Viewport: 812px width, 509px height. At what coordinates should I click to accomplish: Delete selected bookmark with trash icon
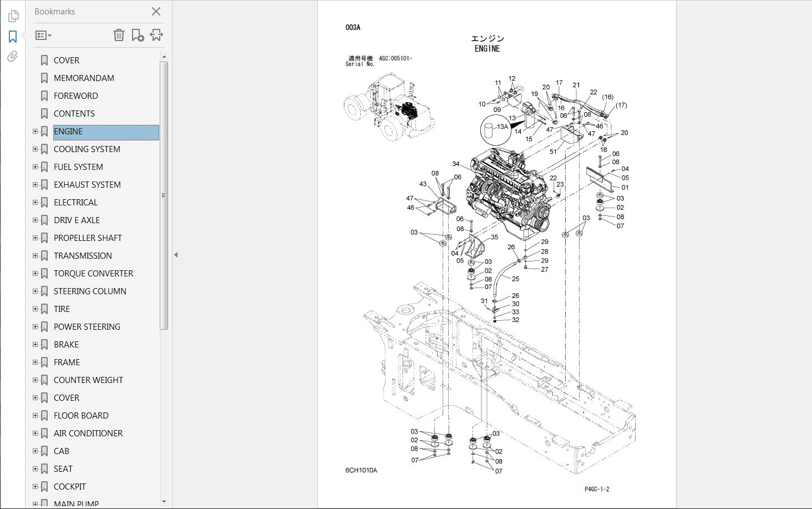119,36
